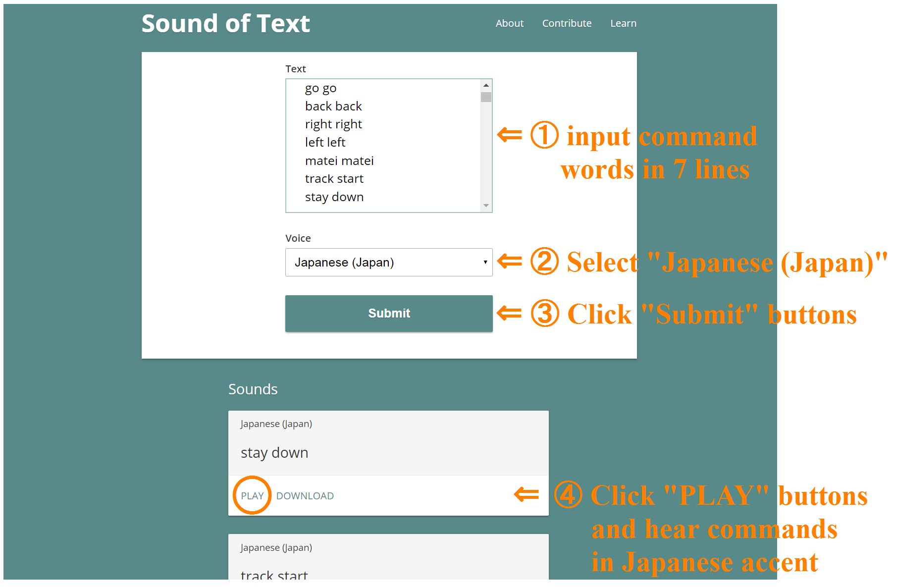Click the Sounds section heading

[253, 389]
